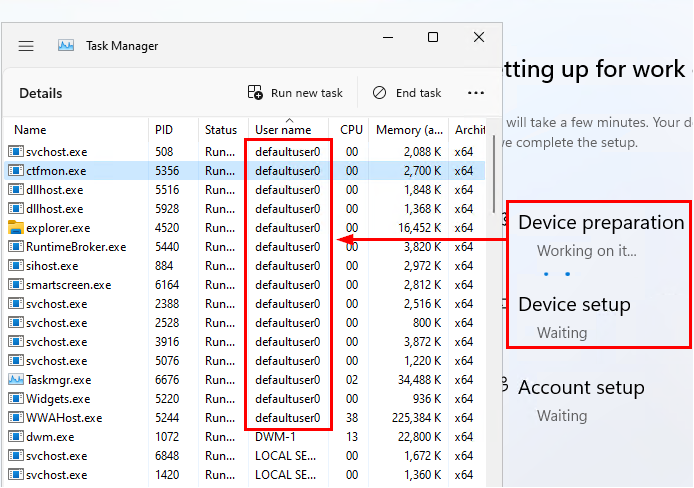Click the Taskmgr.exe process icon
Screen dimensions: 694x488
[15, 380]
